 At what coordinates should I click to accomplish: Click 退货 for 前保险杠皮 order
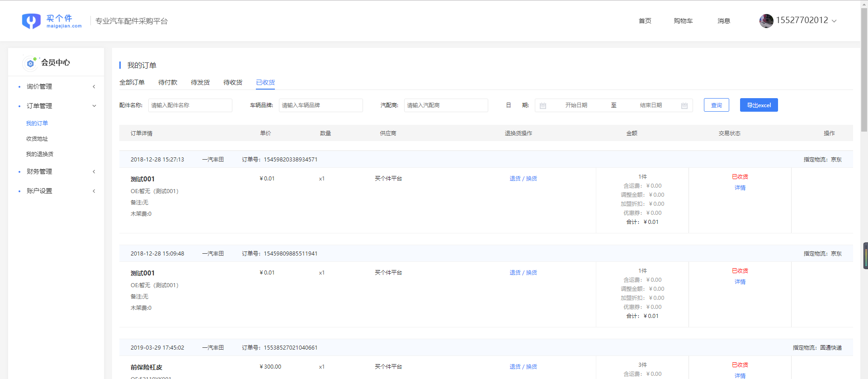point(515,367)
